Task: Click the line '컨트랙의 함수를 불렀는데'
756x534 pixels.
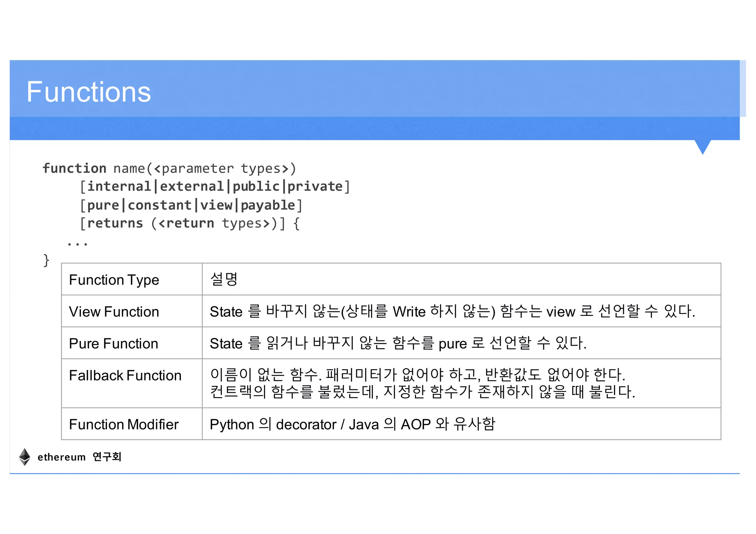Action: click(x=422, y=392)
